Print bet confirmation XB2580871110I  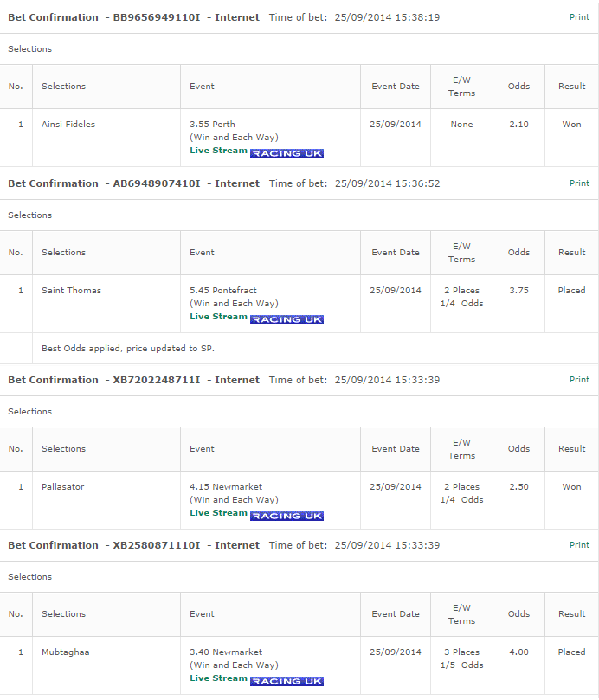point(579,544)
